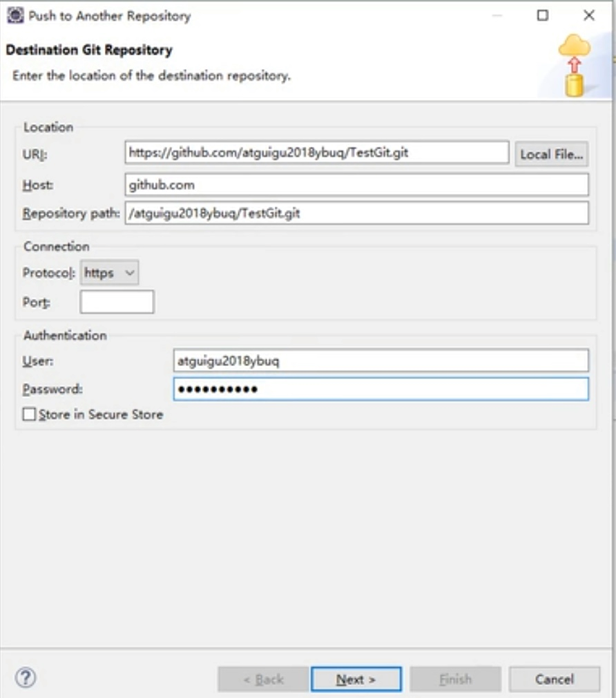Click the Repository path field
Image resolution: width=616 pixels, height=698 pixels.
[357, 213]
